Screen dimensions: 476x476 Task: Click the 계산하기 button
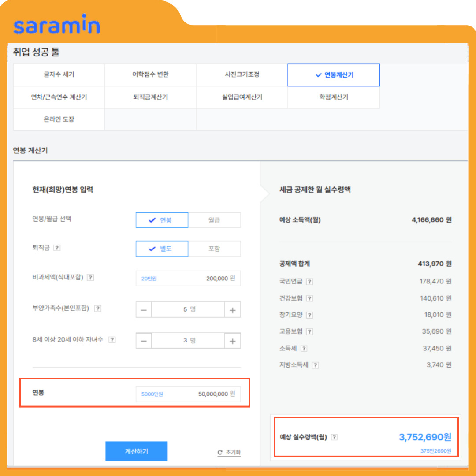(136, 451)
